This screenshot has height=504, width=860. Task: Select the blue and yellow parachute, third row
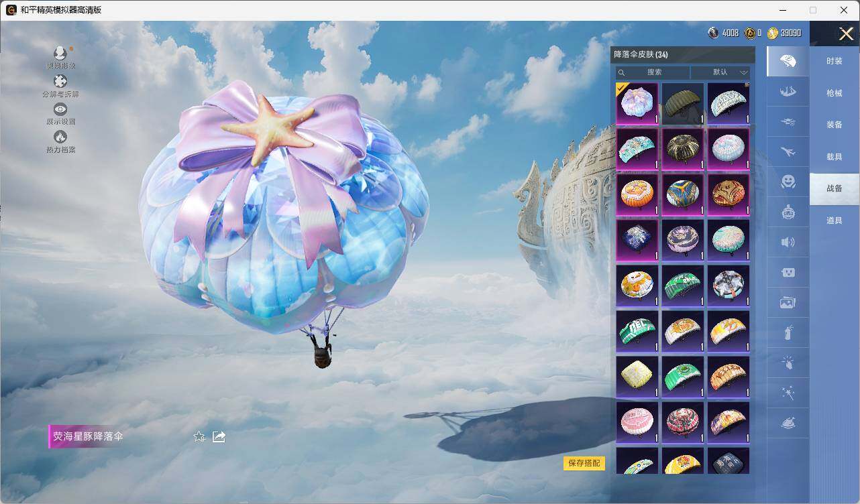683,195
